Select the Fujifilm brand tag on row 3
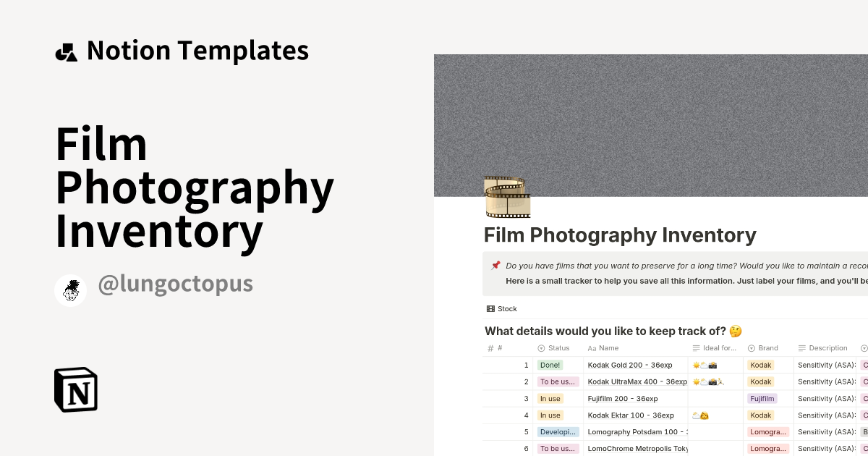Screen dimensions: 868x456 tap(762, 398)
